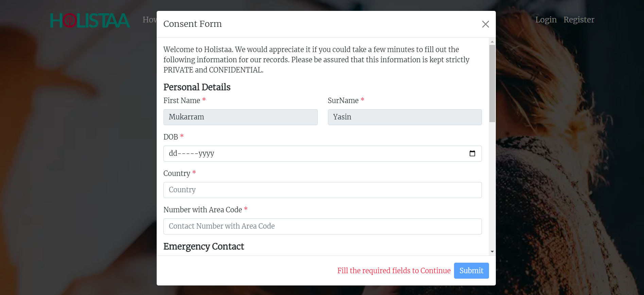
Task: Click the Contact Number with Area Code field
Action: [x=322, y=226]
